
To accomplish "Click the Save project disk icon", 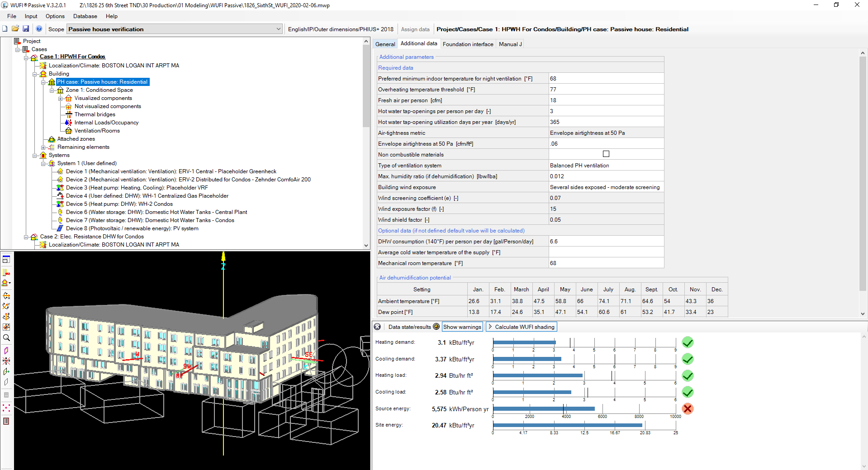I will (x=26, y=29).
